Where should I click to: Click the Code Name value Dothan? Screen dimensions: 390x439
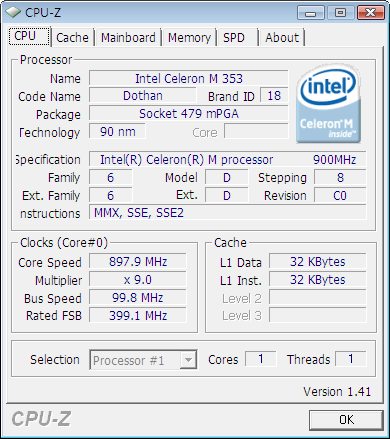point(143,96)
